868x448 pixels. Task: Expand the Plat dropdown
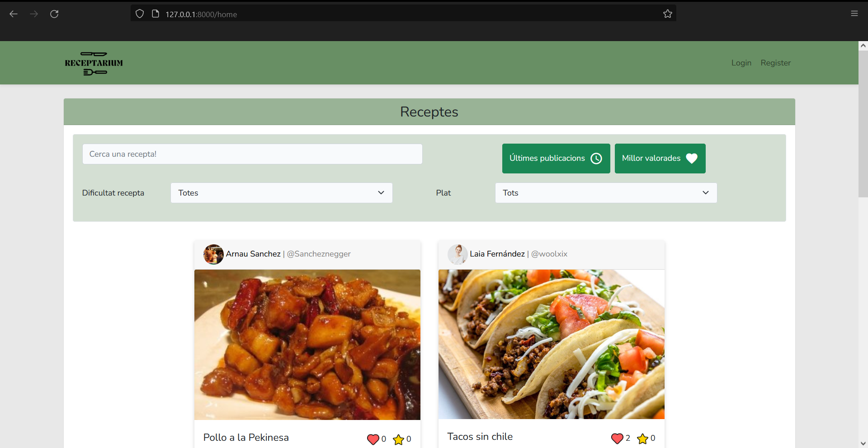point(606,193)
